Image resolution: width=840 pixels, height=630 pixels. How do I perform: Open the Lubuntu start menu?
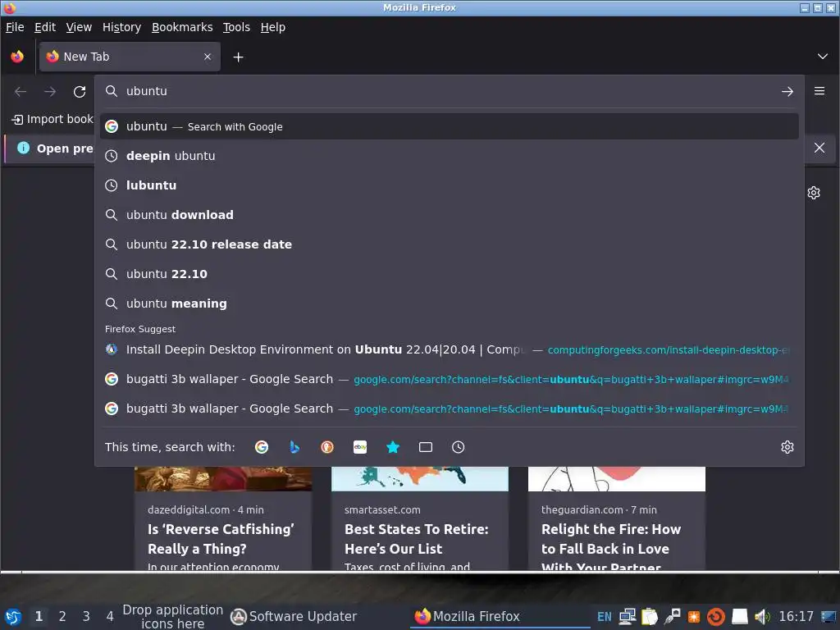pos(12,617)
